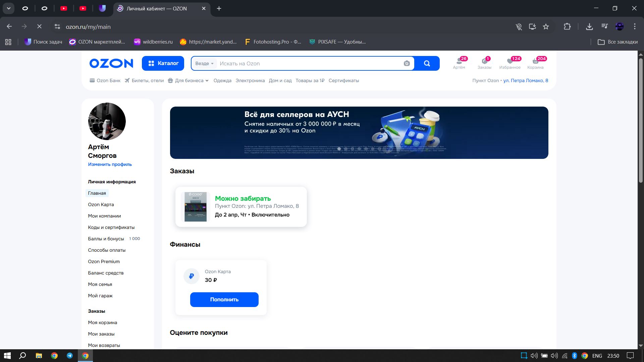This screenshot has width=644, height=362.
Task: Click the Изменить профиль link
Action: (x=110, y=164)
